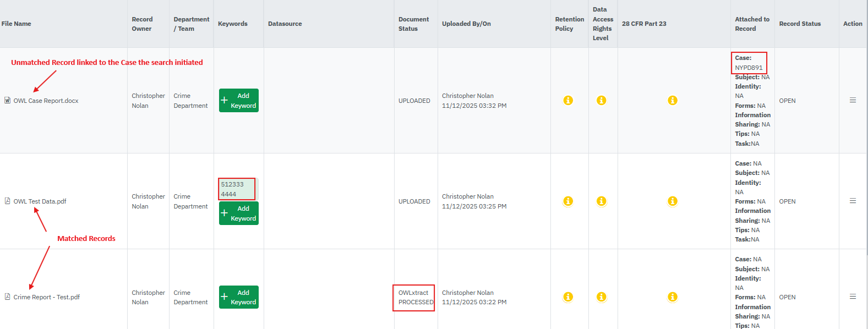868x329 pixels.
Task: Click the Uploaded By/On column header
Action: pyautogui.click(x=466, y=24)
